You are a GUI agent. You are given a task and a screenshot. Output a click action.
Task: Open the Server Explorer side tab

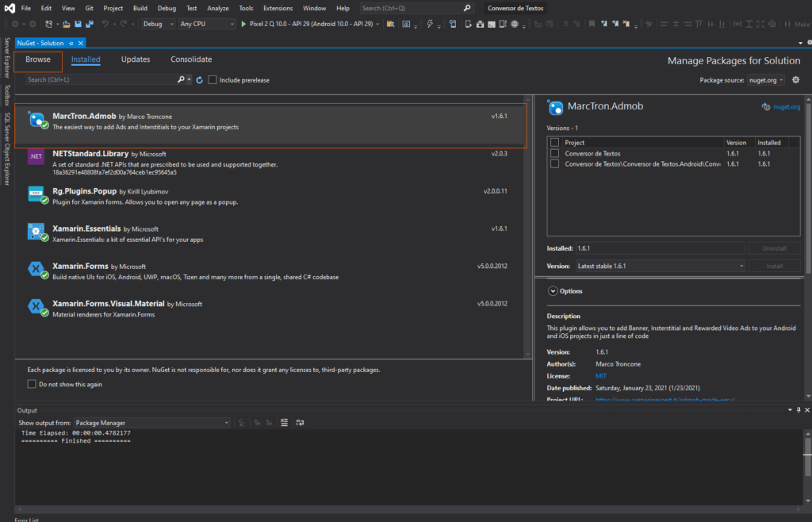pos(6,57)
